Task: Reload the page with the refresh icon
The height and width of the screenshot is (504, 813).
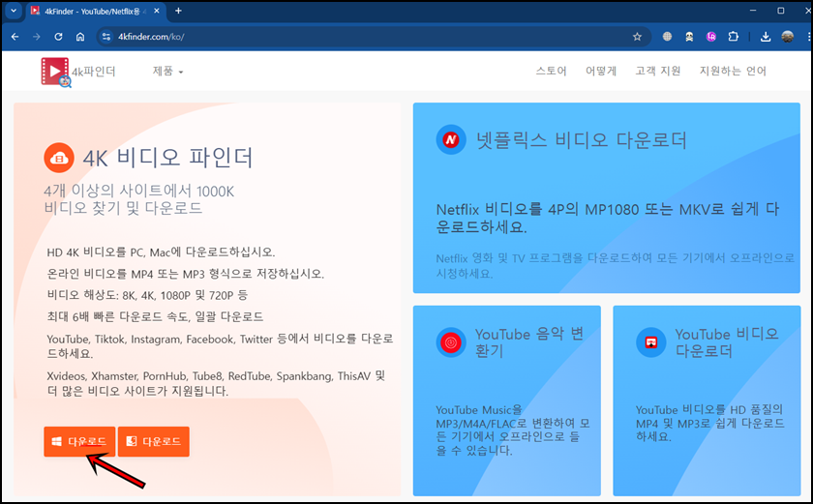Action: 58,37
